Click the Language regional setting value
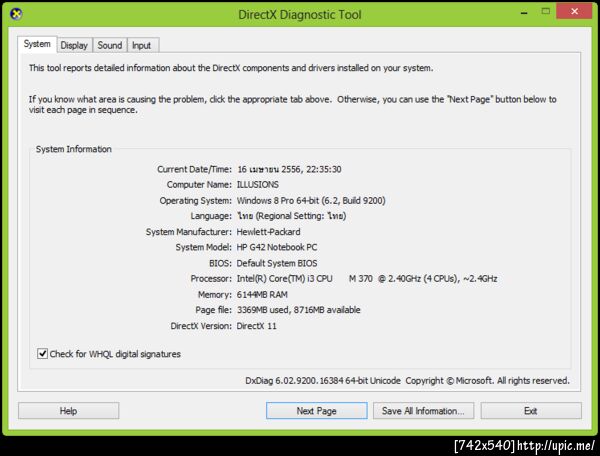The image size is (600, 456). coord(291,216)
